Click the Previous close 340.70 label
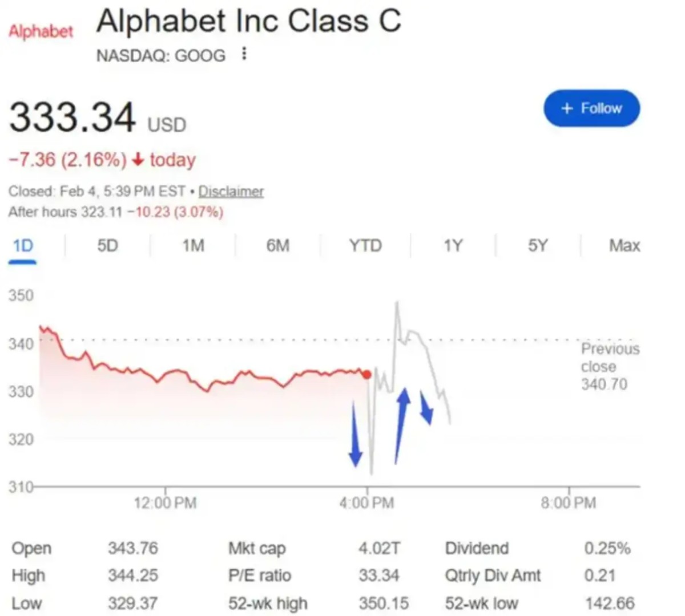Viewport: 685px width, 616px height. [x=610, y=366]
